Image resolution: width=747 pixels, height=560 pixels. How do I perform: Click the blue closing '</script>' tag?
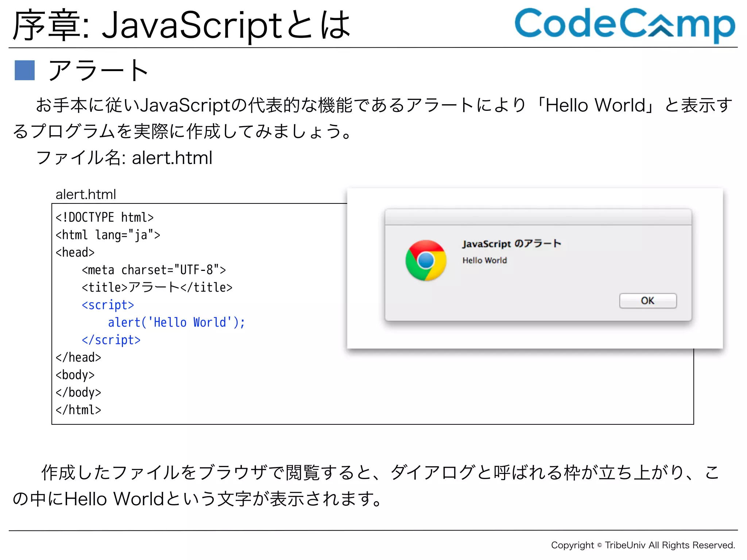click(x=111, y=340)
